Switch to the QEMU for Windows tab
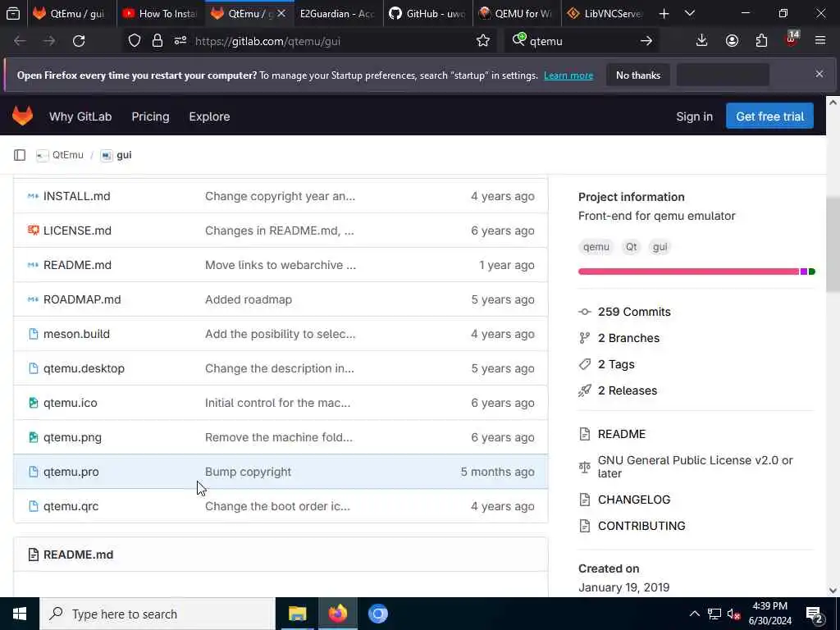The height and width of the screenshot is (630, 840). (x=517, y=13)
